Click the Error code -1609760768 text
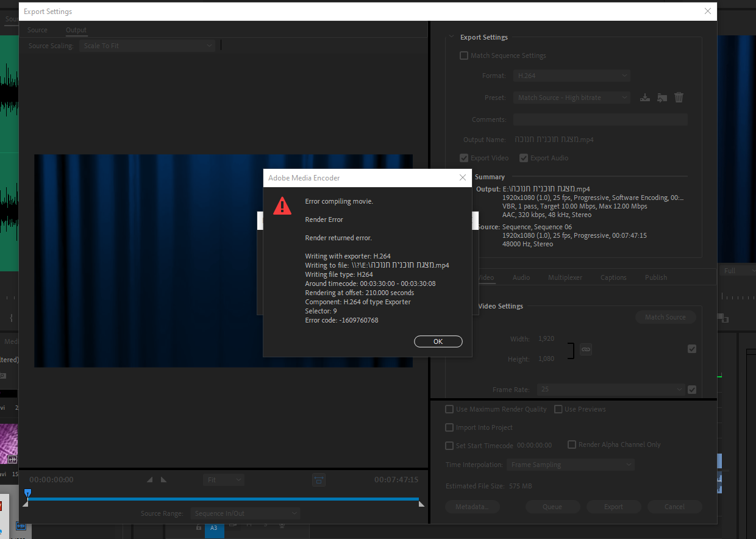 341,320
